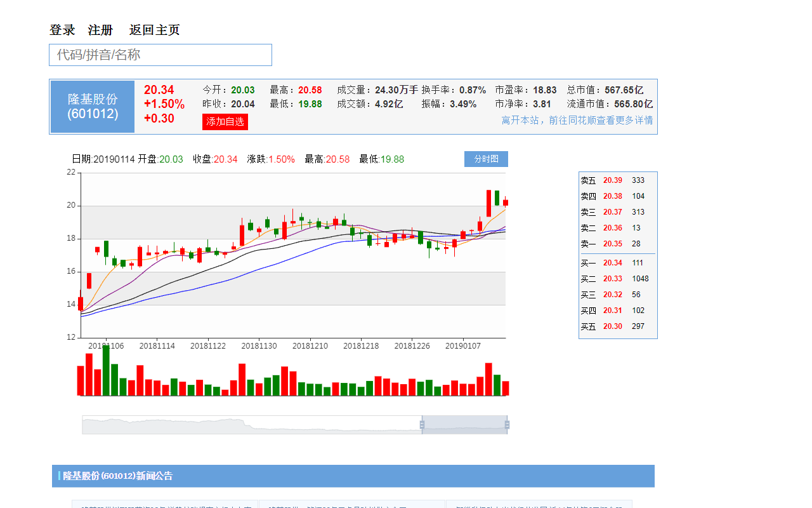Click the 成交额 4.92亿 value

389,104
